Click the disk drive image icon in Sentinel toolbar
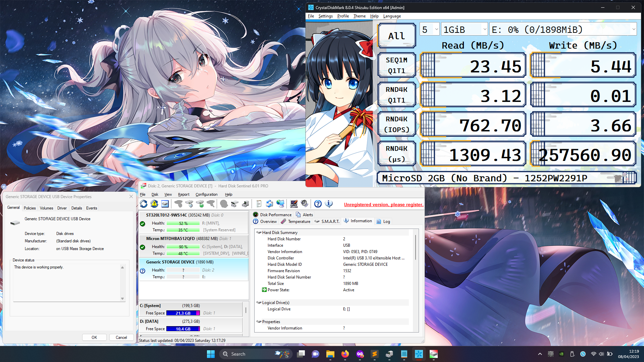The width and height of the screenshot is (644, 362). pyautogui.click(x=165, y=204)
